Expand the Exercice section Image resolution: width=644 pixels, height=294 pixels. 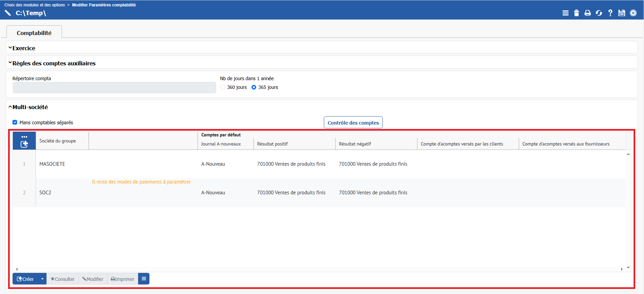click(x=24, y=48)
